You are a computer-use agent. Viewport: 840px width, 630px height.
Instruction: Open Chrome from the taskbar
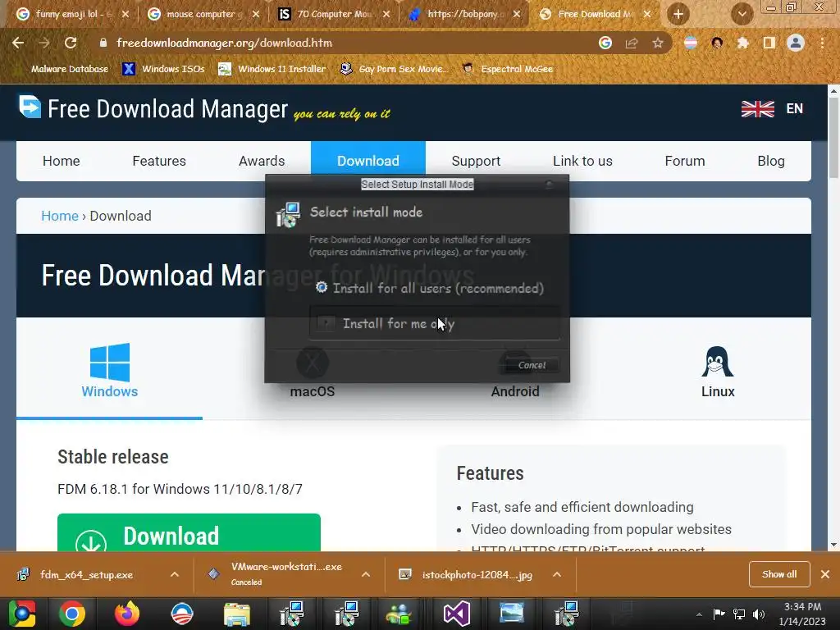pyautogui.click(x=72, y=614)
